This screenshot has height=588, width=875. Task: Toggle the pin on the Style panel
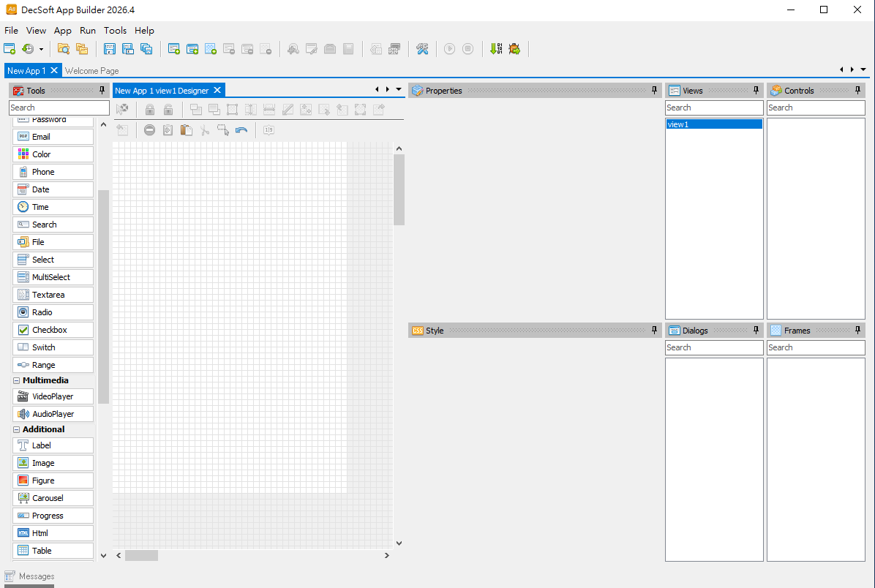[655, 331]
